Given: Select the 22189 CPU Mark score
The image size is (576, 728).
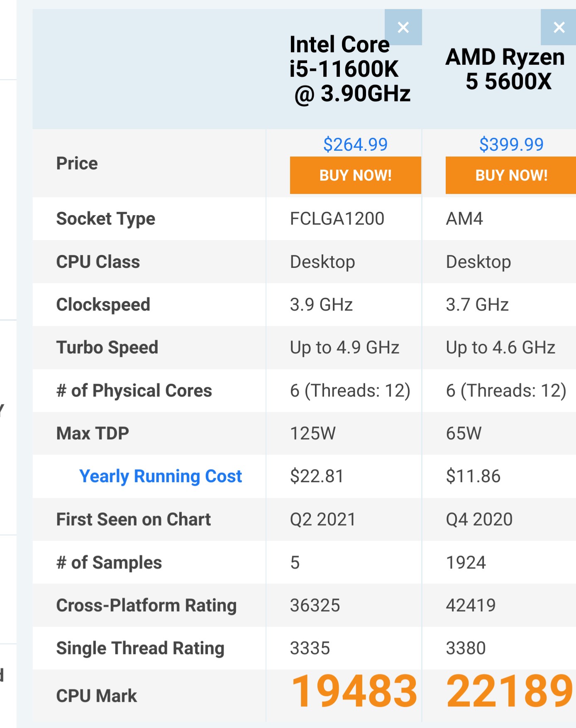Looking at the screenshot, I should (510, 691).
